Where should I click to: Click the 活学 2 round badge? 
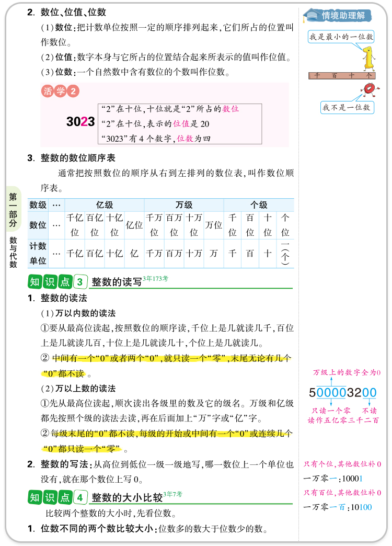coord(60,91)
